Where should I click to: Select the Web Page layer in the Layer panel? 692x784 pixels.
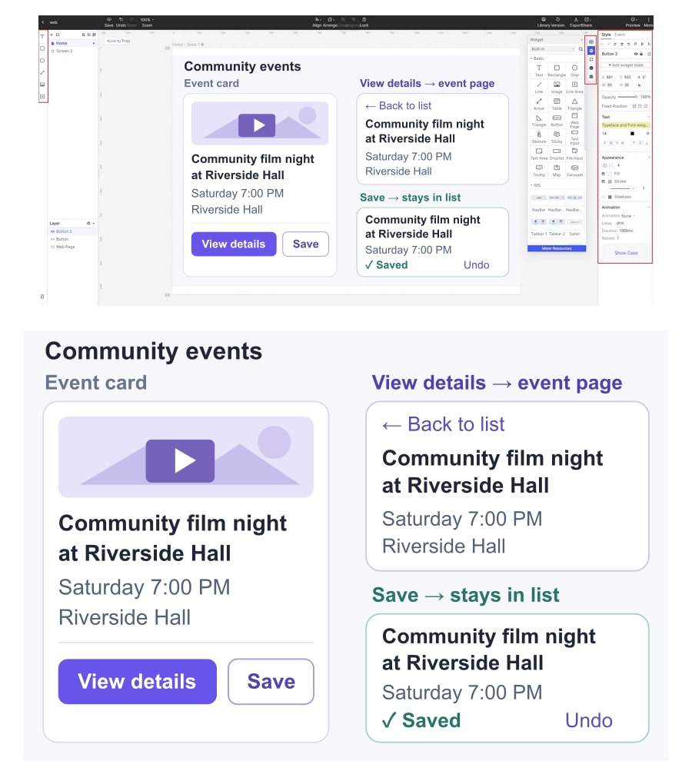(x=72, y=247)
